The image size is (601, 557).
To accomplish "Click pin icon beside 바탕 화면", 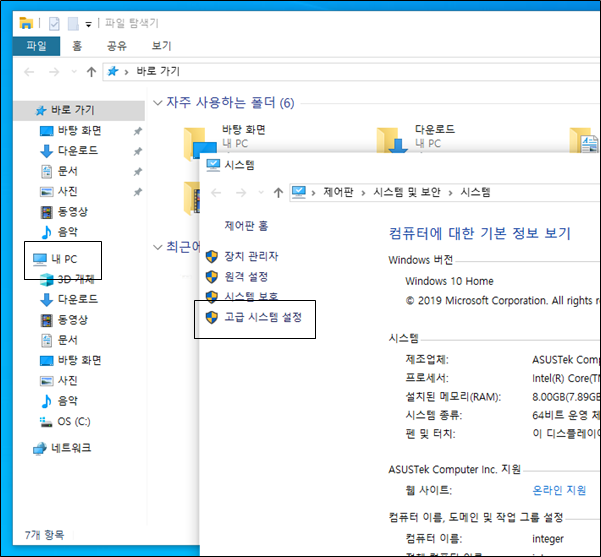I will 138,131.
